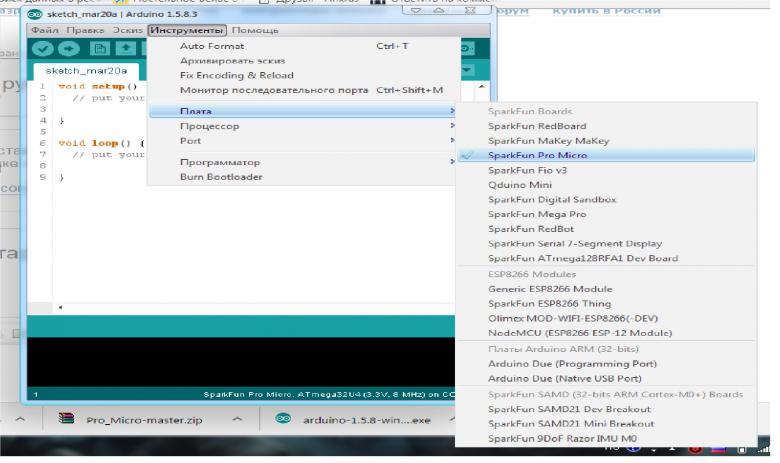Select Auto Format menu entry

click(302, 46)
